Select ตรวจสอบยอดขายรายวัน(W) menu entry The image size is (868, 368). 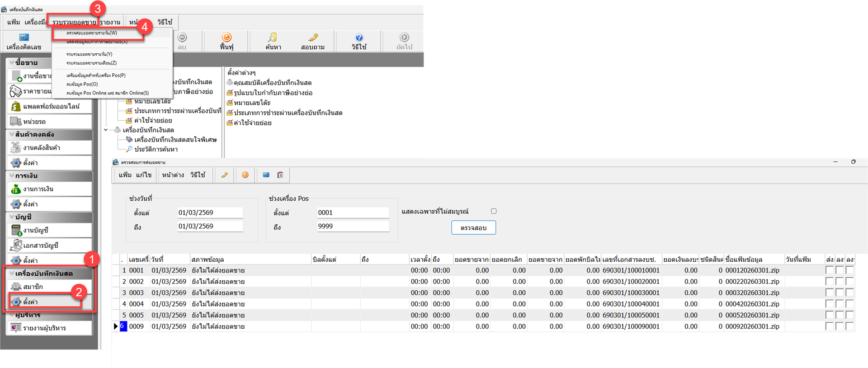coord(92,33)
